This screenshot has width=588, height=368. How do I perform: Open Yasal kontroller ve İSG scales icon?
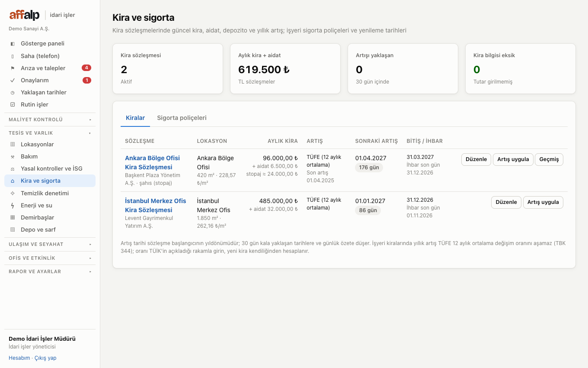[x=13, y=168]
